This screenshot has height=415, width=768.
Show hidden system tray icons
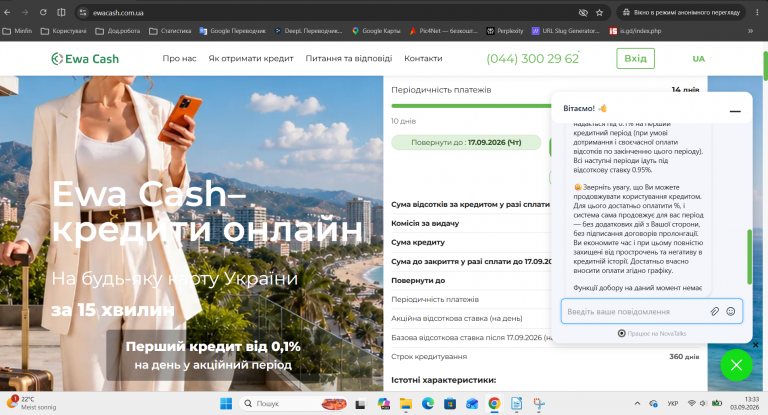click(x=637, y=404)
